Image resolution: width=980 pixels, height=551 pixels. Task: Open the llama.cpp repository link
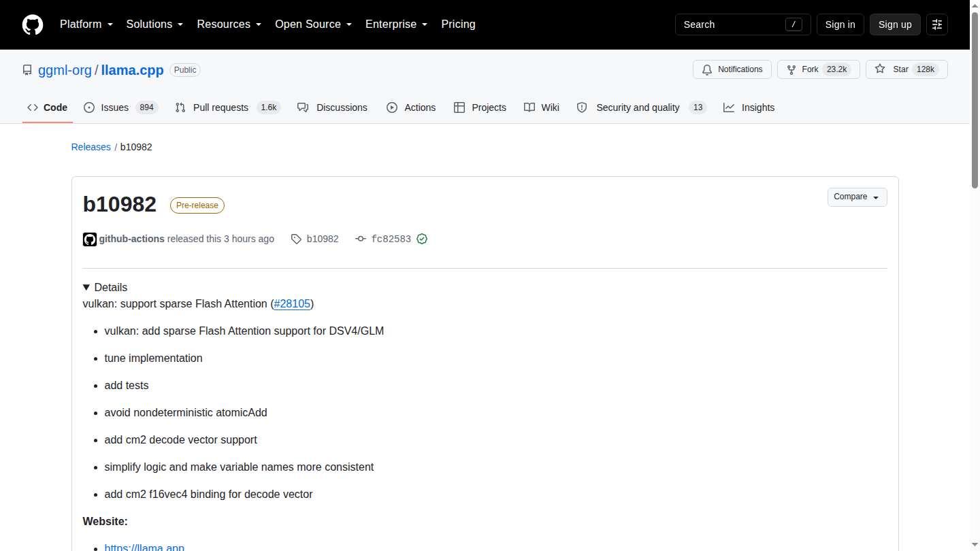[x=133, y=70]
